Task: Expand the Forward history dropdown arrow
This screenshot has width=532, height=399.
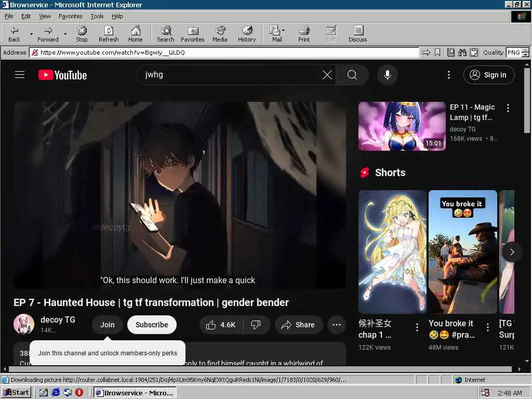Action: click(x=65, y=34)
